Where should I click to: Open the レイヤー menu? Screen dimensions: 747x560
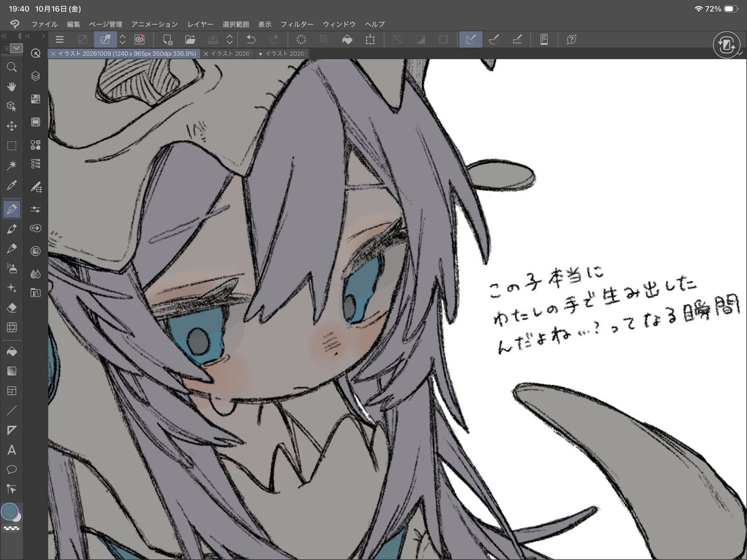(200, 24)
